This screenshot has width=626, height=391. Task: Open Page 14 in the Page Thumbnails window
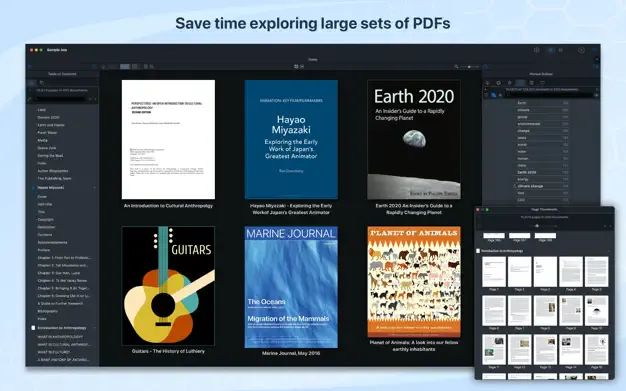click(571, 349)
